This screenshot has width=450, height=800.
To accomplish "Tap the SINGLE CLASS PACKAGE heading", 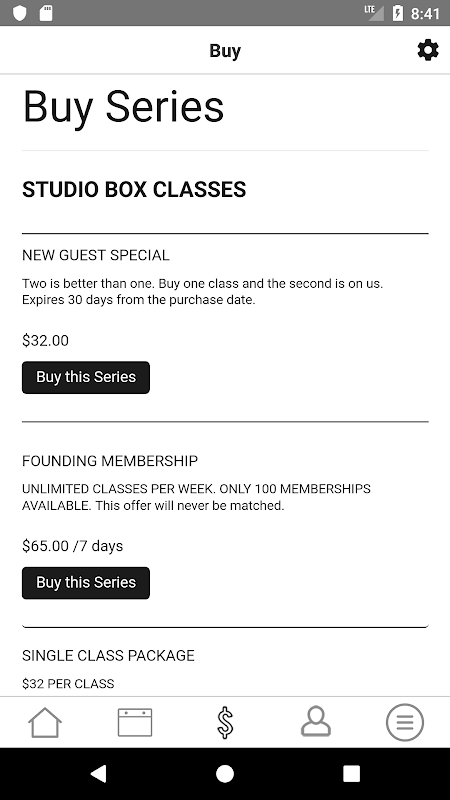I will 108,656.
